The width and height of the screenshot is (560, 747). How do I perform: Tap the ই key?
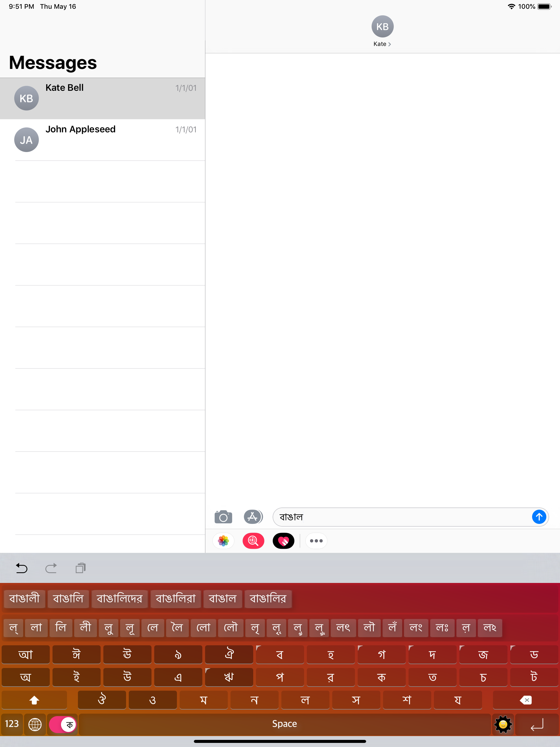point(76,677)
